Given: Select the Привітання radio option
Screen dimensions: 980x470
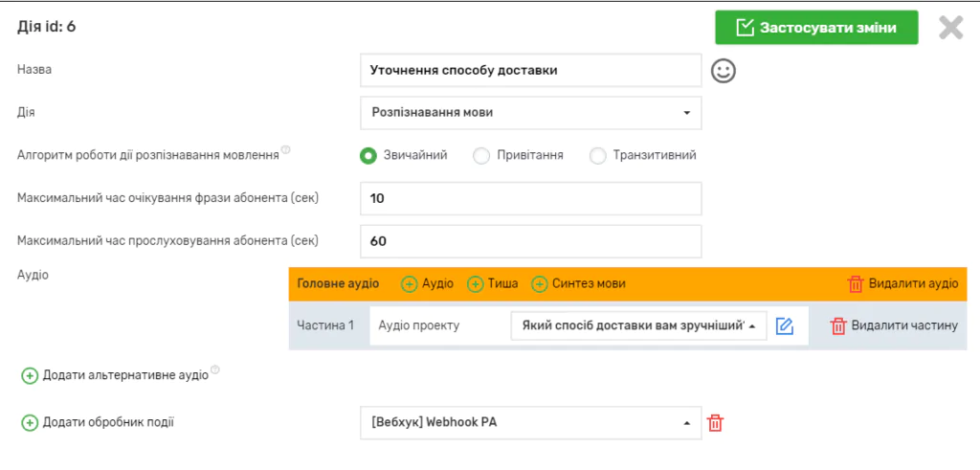Looking at the screenshot, I should click(481, 155).
